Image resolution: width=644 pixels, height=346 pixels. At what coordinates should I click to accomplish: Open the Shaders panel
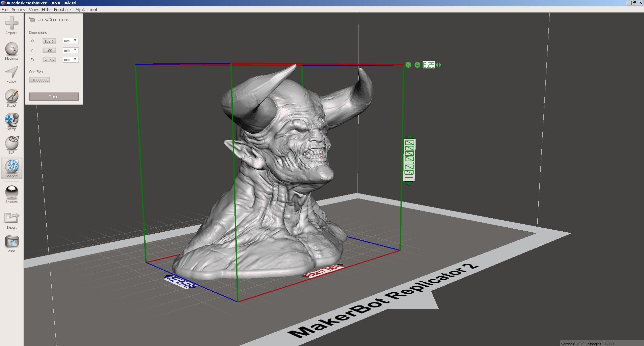coord(11,193)
